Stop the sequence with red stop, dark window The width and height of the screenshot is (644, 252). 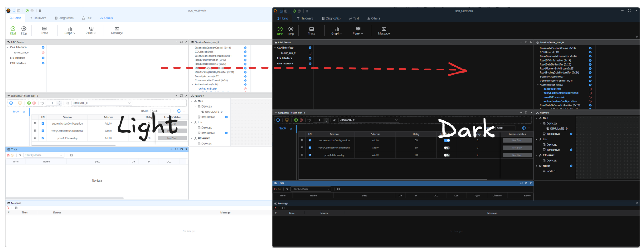coord(301,120)
